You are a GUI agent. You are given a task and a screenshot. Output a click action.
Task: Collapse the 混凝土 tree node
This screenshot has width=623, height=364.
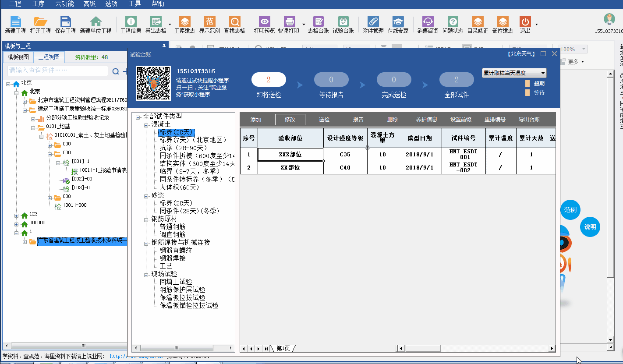coord(147,125)
